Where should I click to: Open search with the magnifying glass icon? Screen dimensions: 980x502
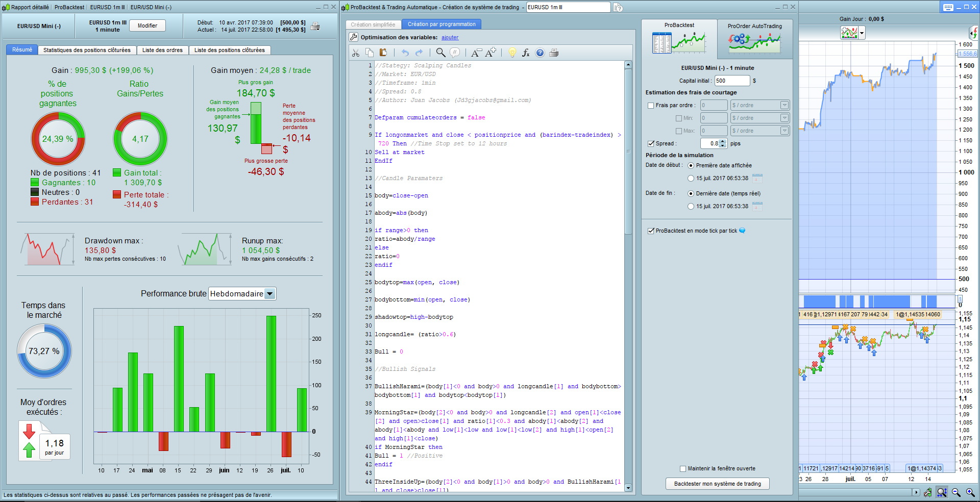point(440,53)
